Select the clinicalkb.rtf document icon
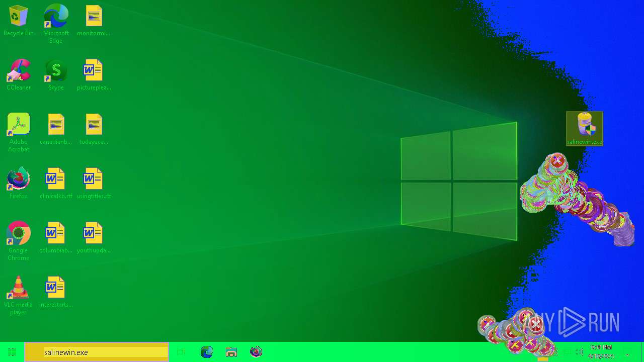The image size is (644, 362). click(56, 184)
